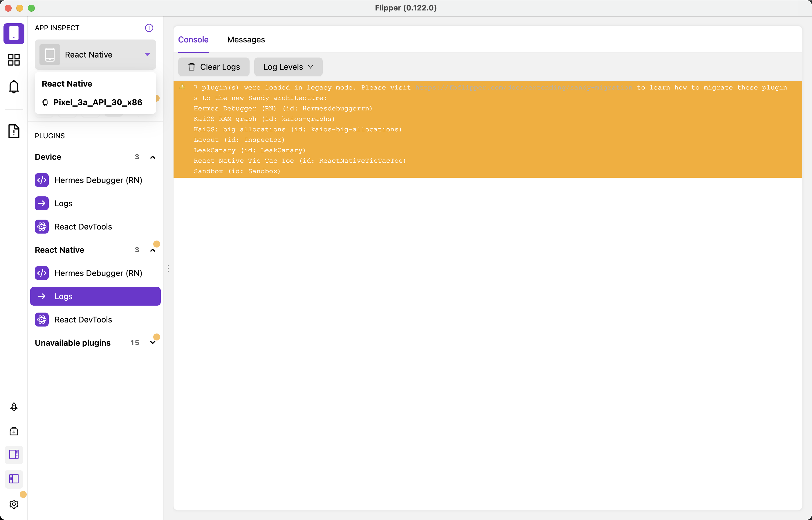Expand the Unavailable plugins section

[x=152, y=343]
